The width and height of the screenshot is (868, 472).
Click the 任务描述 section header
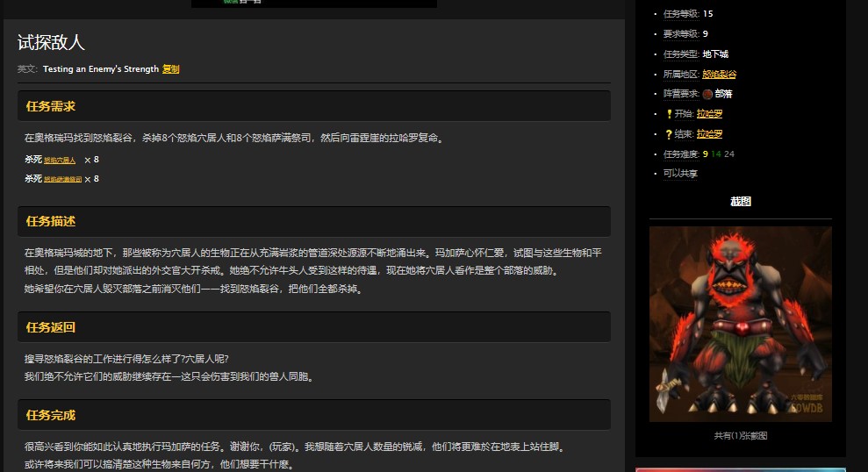click(51, 221)
